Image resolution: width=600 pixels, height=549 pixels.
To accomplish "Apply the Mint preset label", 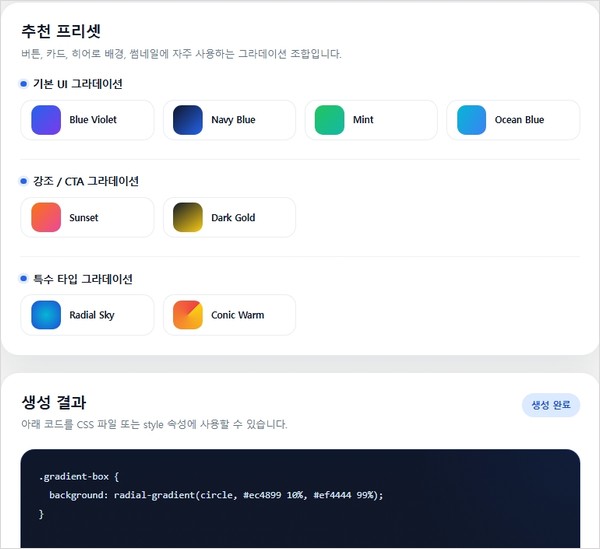I will (363, 120).
